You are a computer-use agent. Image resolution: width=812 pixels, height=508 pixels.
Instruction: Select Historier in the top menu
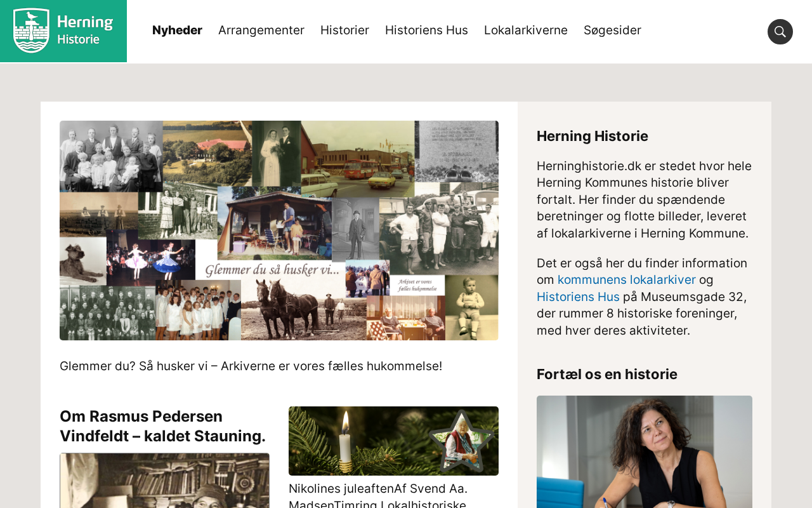[344, 30]
